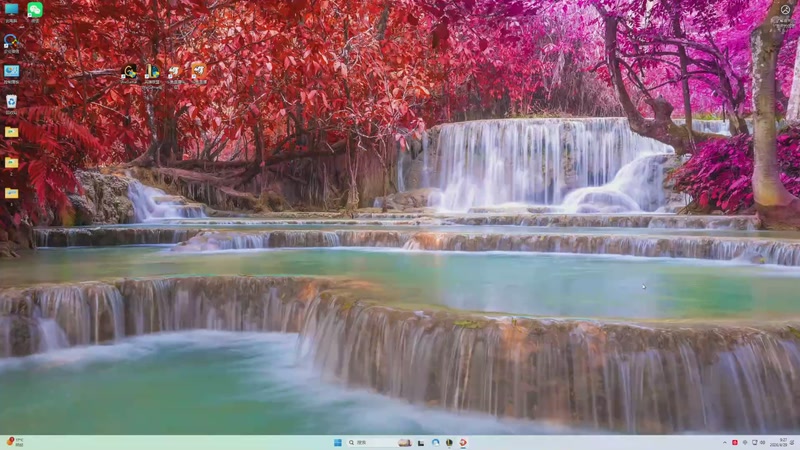Click the taskbar search box
Viewport: 800px width, 450px height.
pos(379,442)
